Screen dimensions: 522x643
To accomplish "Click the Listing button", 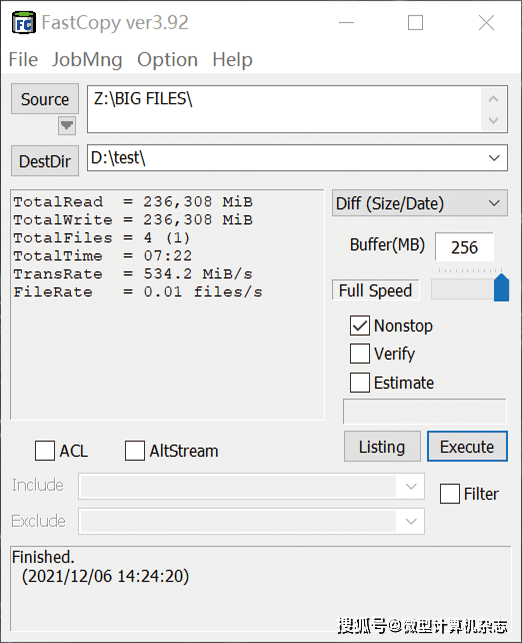I will 382,447.
